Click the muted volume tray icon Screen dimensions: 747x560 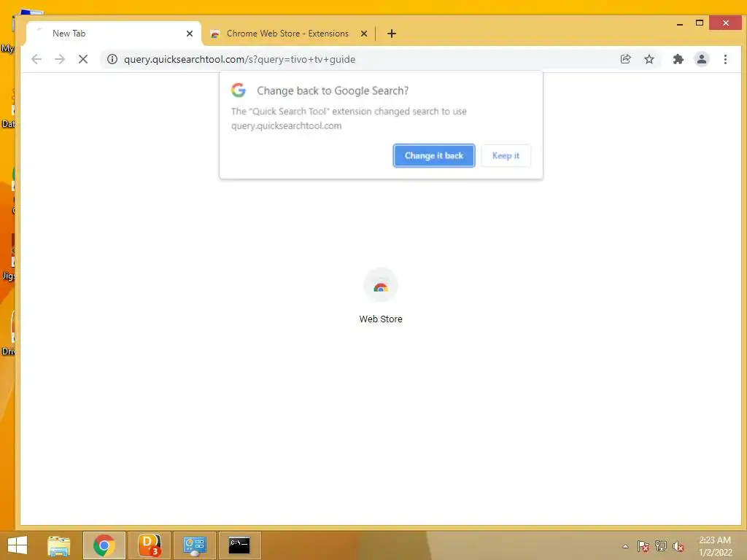coord(678,546)
